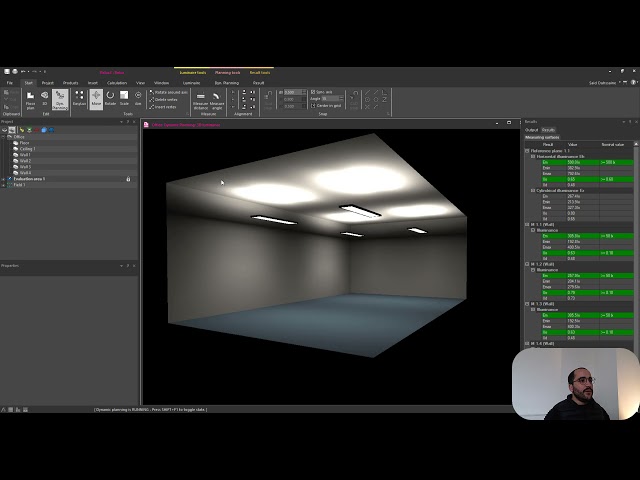Click the red filter icon in Project toolbar
The height and width of the screenshot is (480, 640).
[37, 130]
